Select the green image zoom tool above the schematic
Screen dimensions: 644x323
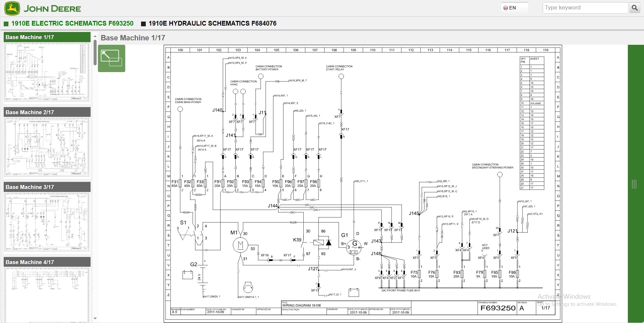coord(111,58)
